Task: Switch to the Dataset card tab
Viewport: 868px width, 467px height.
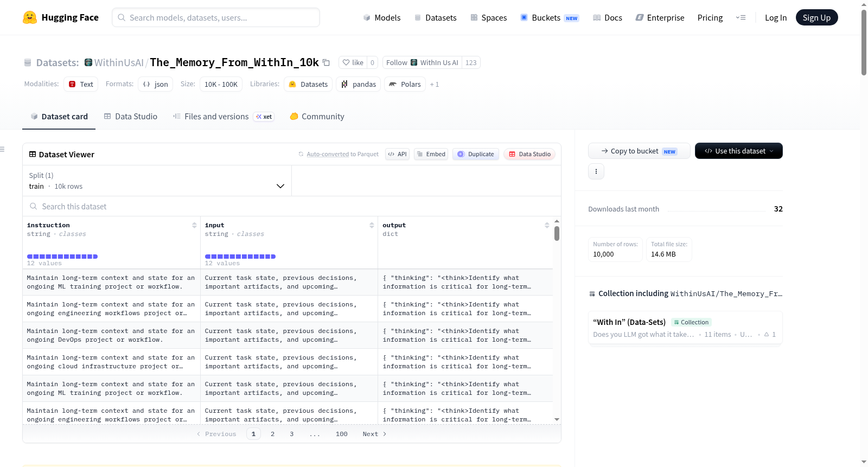Action: [59, 116]
